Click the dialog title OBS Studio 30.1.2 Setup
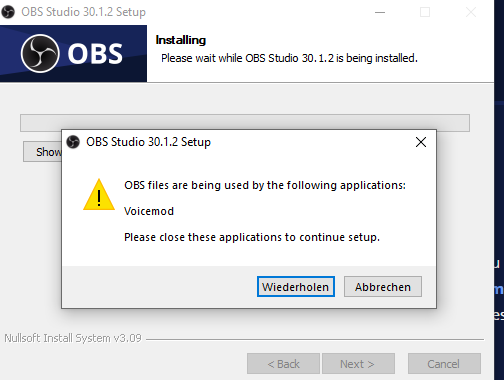 (148, 142)
